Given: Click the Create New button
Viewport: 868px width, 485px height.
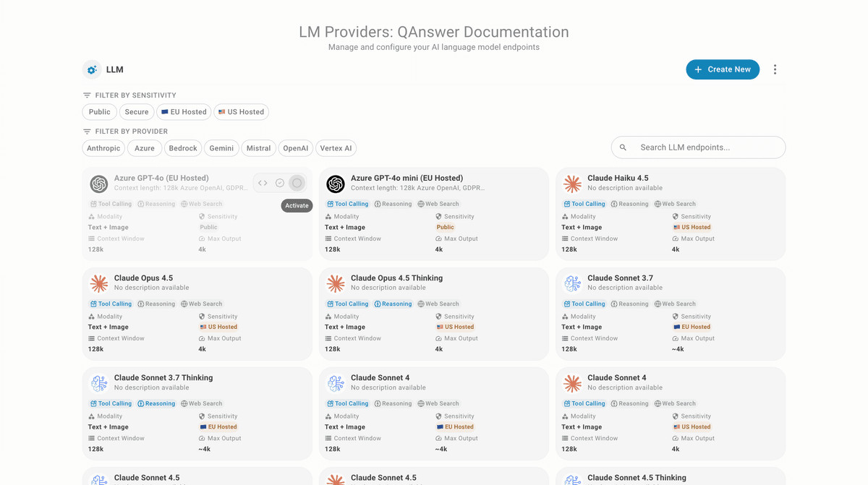Looking at the screenshot, I should click(x=723, y=69).
